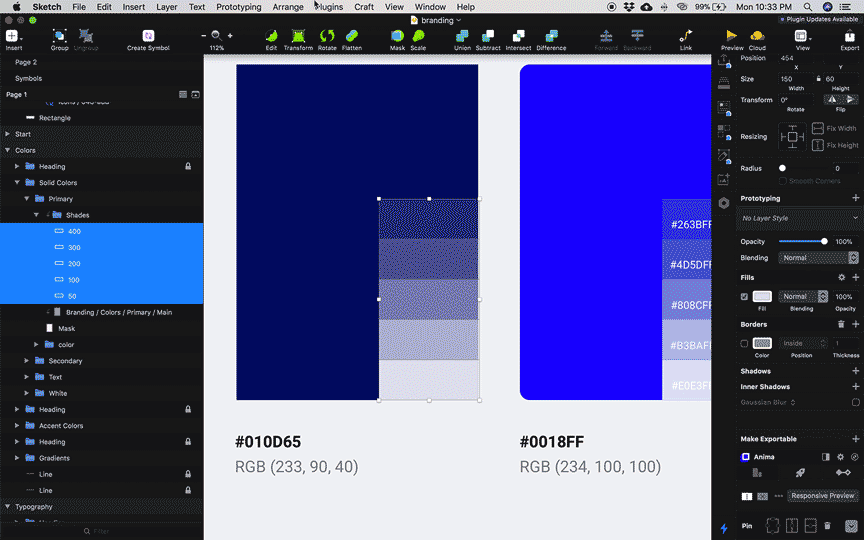Open the Layer menu
Viewport: 864px width, 540px height.
pos(166,7)
